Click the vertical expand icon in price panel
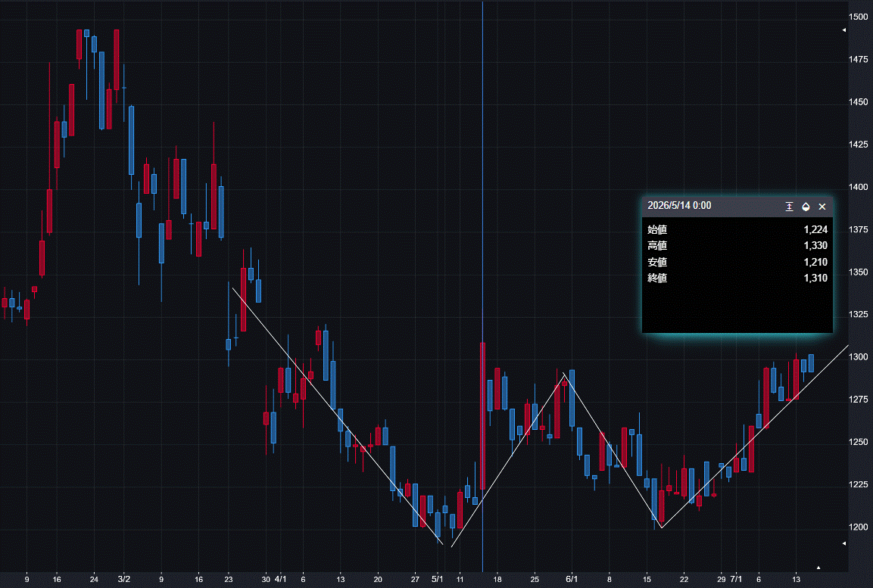Screen dimensions: 873x588 click(x=789, y=207)
